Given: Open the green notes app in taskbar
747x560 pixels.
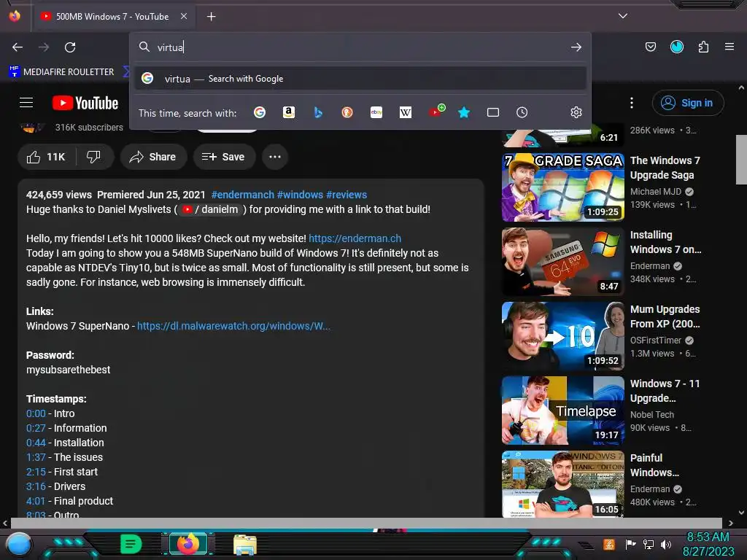Looking at the screenshot, I should [x=131, y=544].
